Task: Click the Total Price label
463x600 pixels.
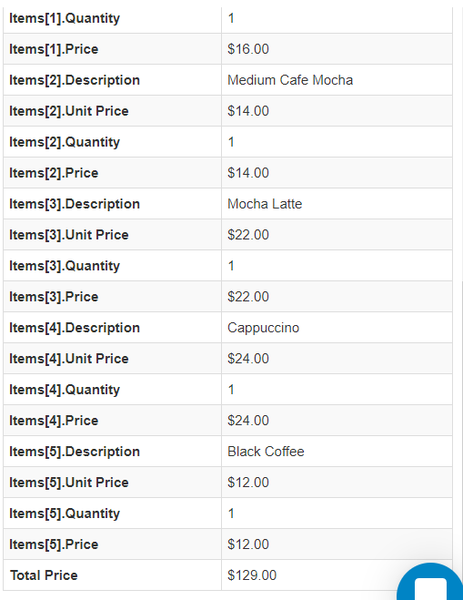Action: 44,576
